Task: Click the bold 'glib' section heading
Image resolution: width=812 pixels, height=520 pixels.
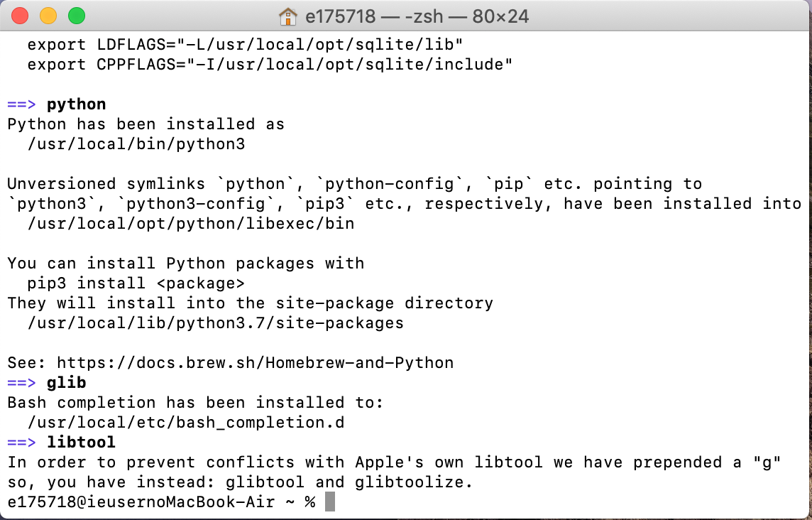Action: [67, 383]
